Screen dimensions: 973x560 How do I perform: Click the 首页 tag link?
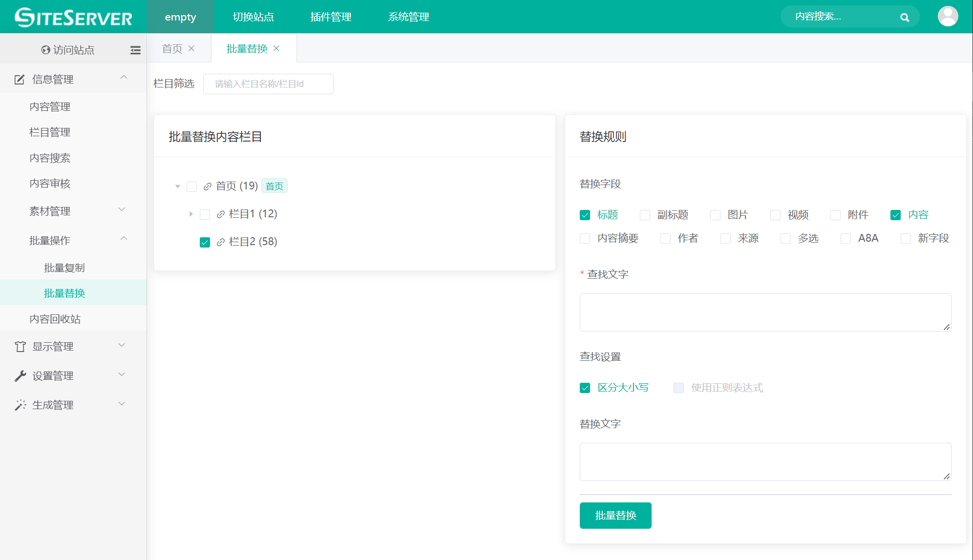click(274, 187)
